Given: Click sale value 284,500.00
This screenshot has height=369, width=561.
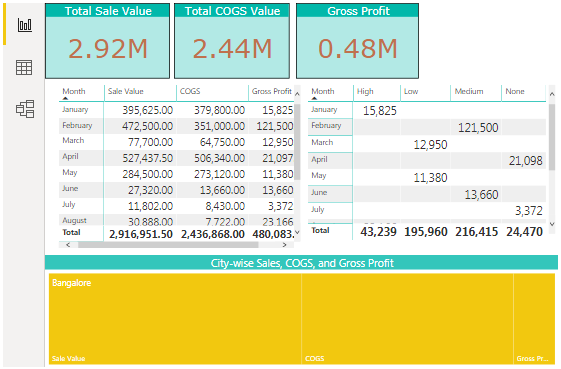Looking at the screenshot, I should [x=147, y=174].
